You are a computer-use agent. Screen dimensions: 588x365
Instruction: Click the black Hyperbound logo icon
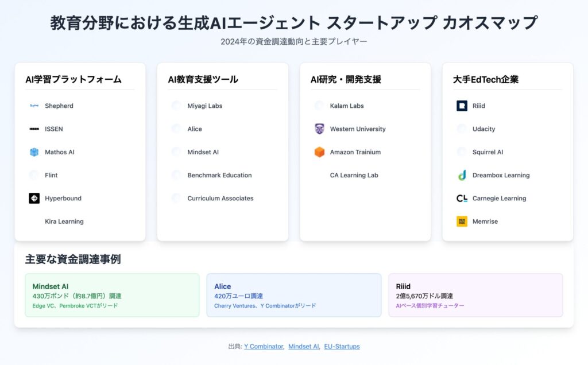pos(34,198)
